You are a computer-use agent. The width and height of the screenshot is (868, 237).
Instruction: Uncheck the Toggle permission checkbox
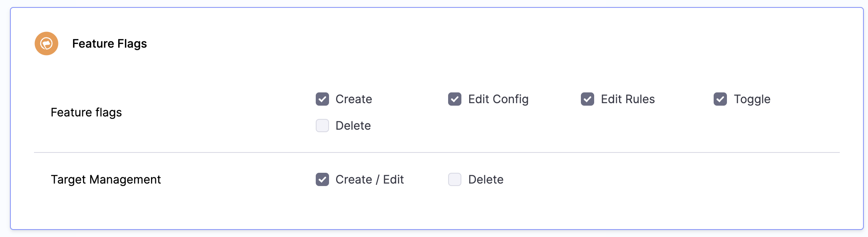click(720, 99)
